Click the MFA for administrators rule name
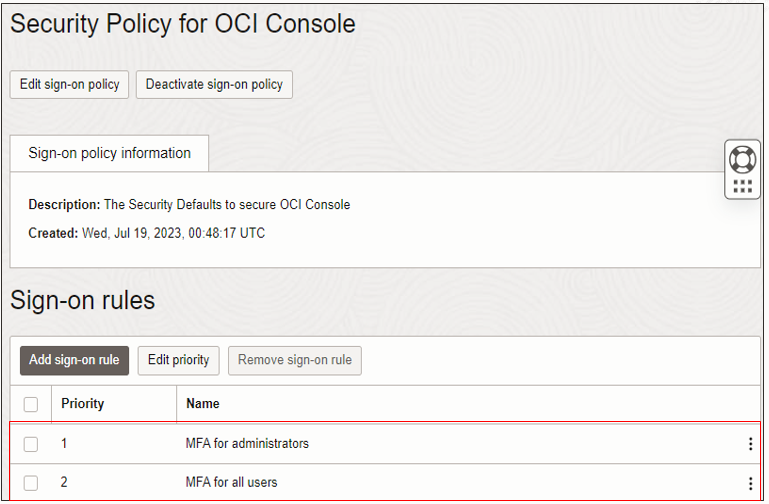 [247, 444]
